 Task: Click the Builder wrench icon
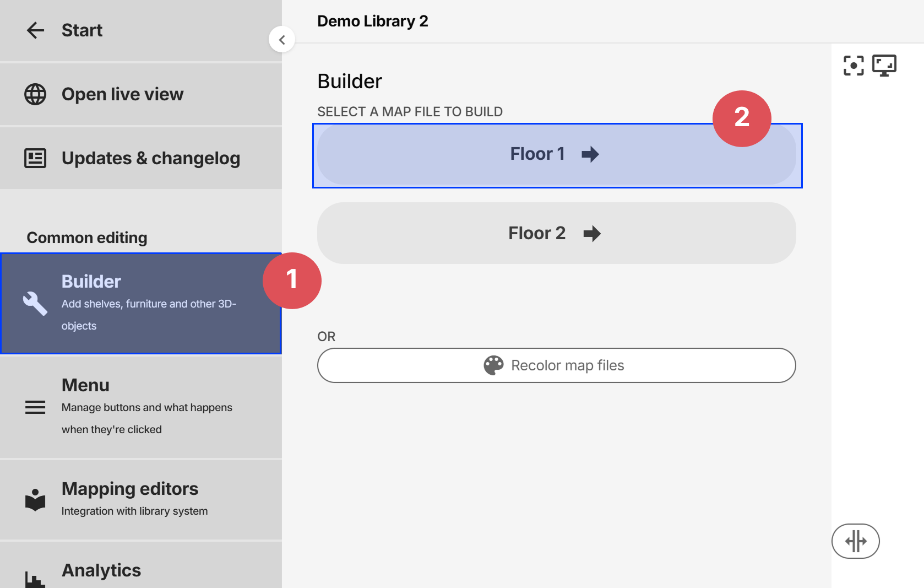pos(35,303)
